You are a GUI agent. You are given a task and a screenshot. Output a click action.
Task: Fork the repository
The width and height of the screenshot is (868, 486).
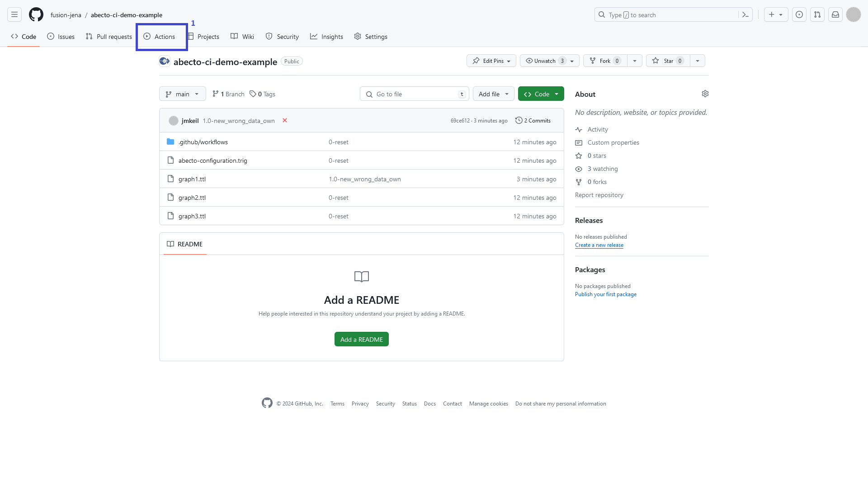(605, 61)
